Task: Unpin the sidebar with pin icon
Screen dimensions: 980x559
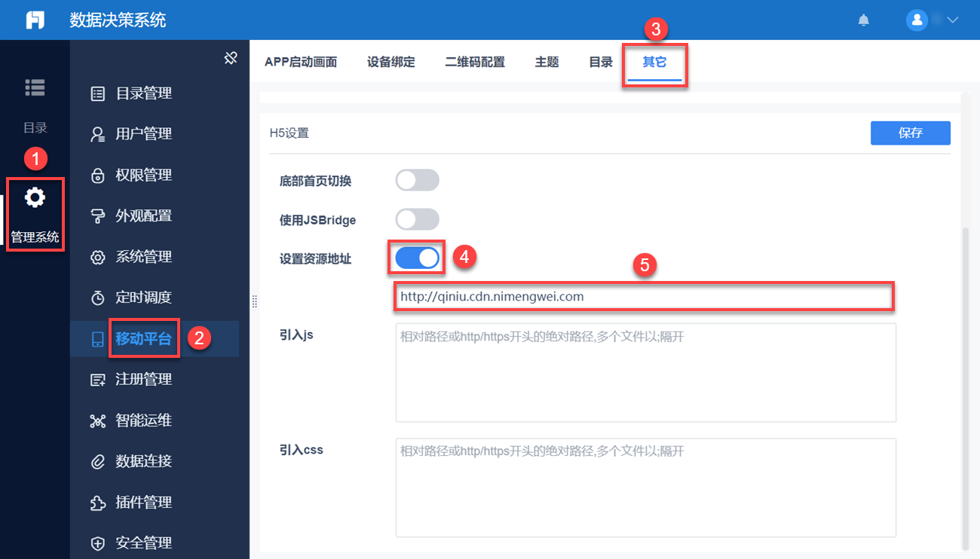Action: 231,58
